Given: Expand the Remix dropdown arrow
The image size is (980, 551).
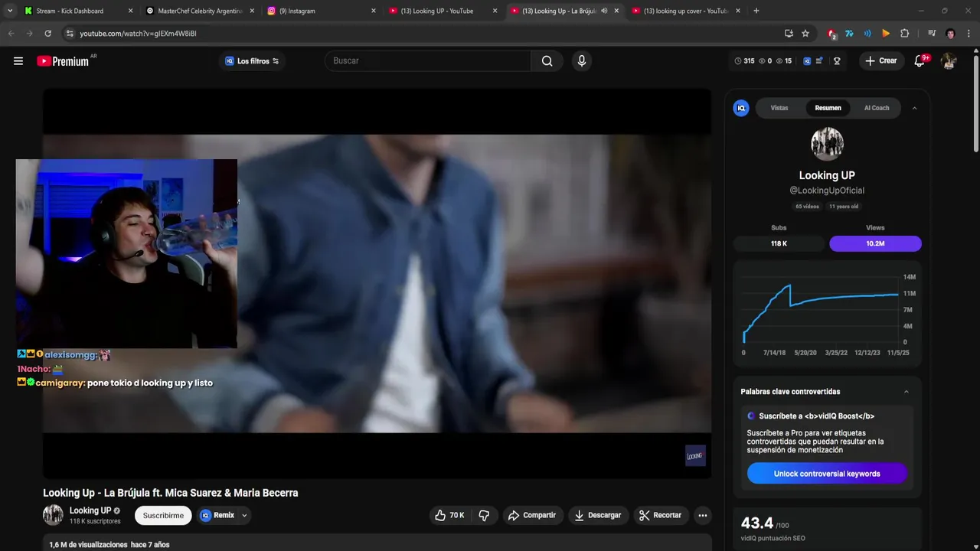Looking at the screenshot, I should (244, 516).
